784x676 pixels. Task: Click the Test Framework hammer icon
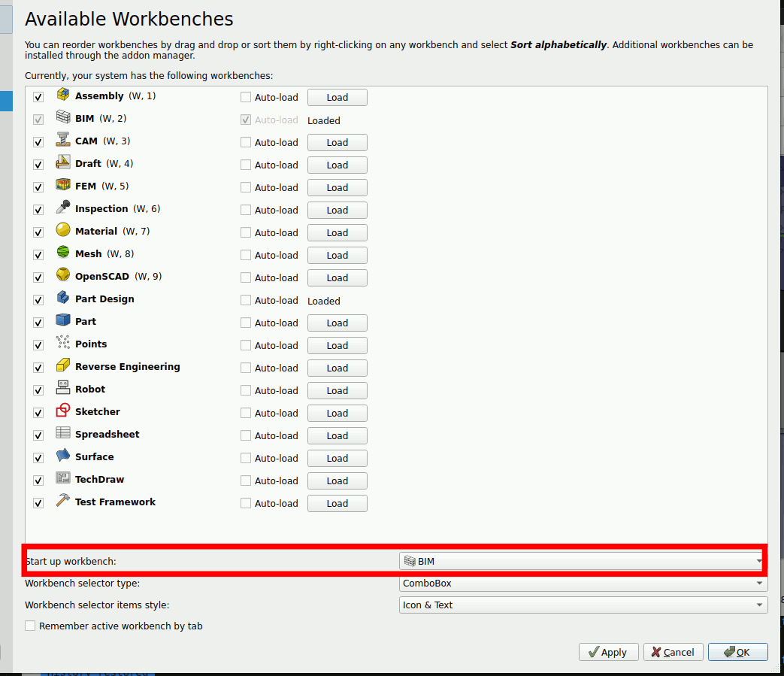[63, 502]
